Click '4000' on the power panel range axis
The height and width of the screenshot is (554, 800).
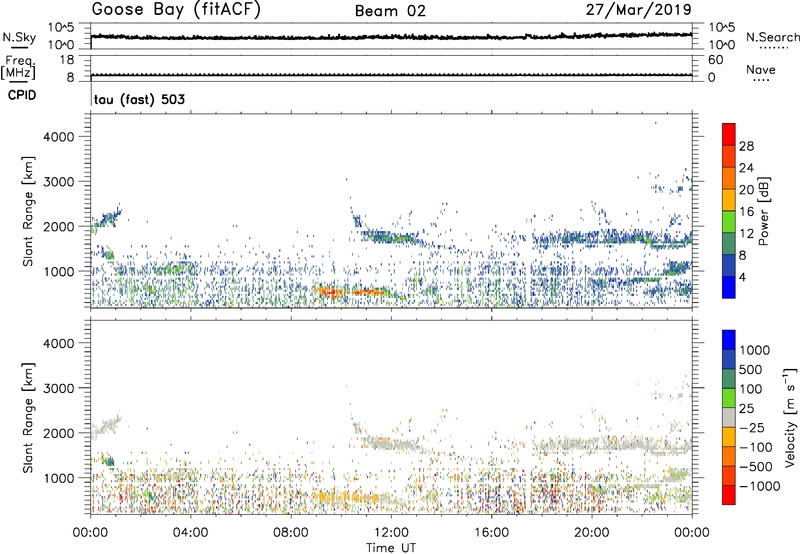pyautogui.click(x=59, y=137)
